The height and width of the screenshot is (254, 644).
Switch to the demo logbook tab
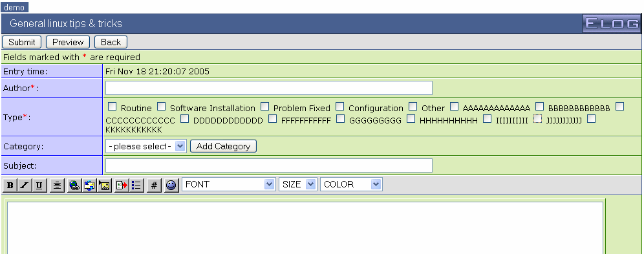pyautogui.click(x=14, y=7)
